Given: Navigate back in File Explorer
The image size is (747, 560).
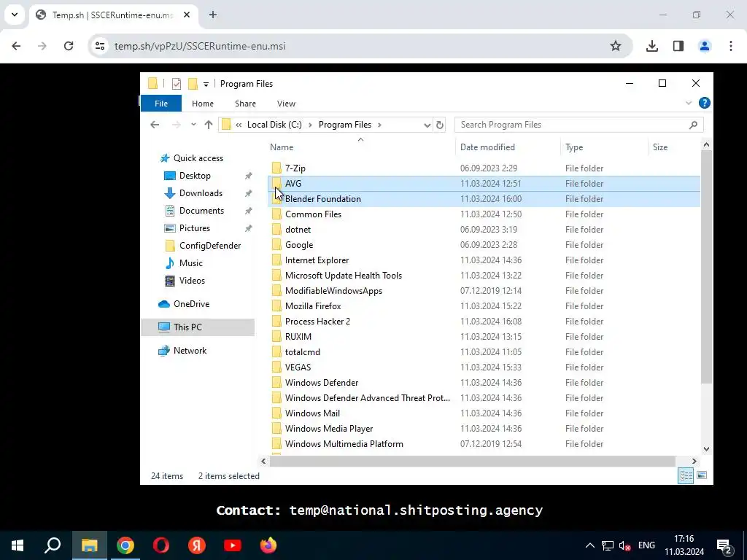Looking at the screenshot, I should point(155,125).
